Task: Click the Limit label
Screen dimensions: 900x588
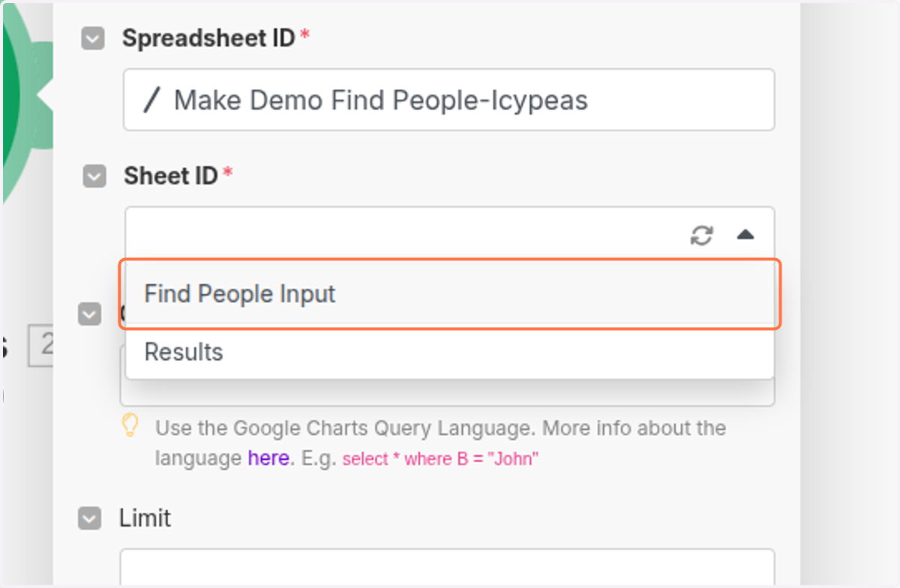Action: [x=145, y=518]
